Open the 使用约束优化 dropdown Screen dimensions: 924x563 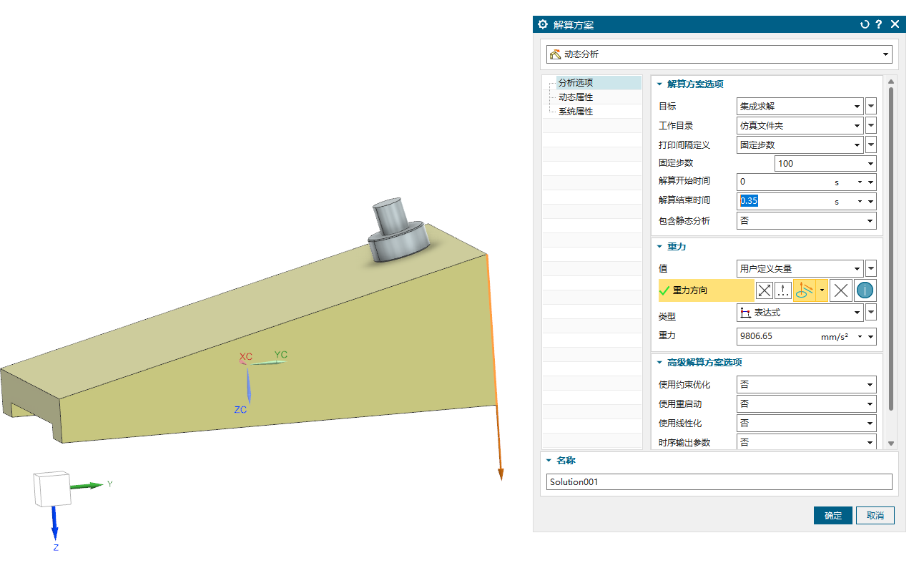coord(806,385)
